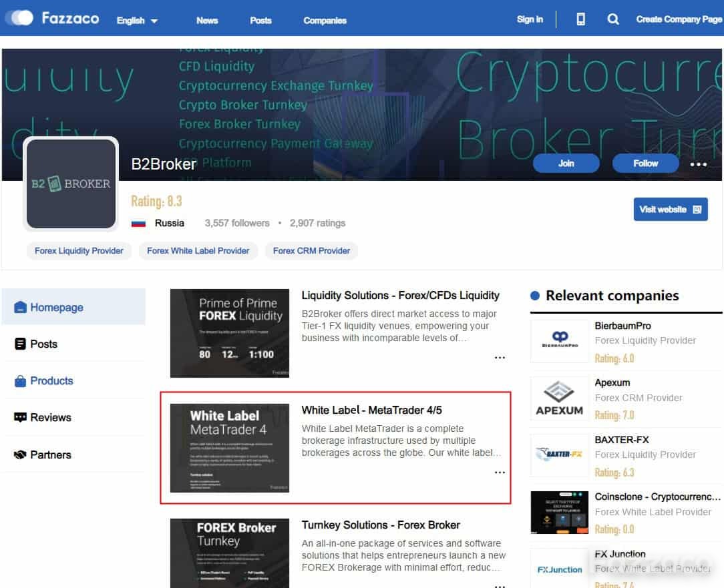The height and width of the screenshot is (588, 724).
Task: Expand the English language dropdown
Action: point(137,20)
